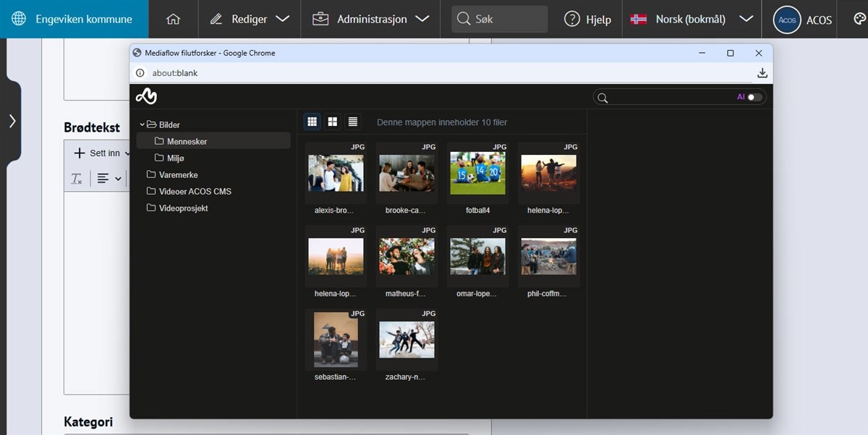Screen dimensions: 868x435
Task: Click the Hjelp button
Action: point(587,19)
